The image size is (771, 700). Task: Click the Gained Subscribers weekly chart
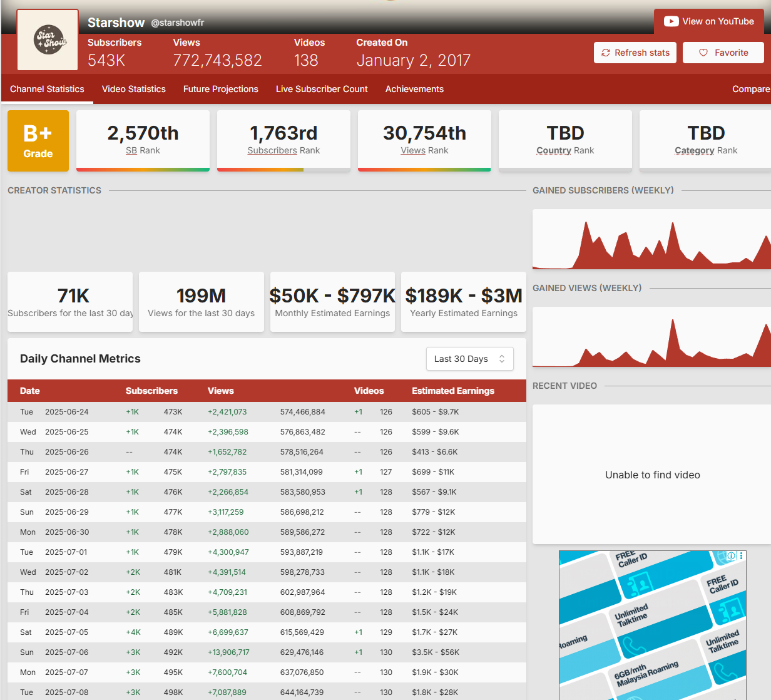click(651, 239)
